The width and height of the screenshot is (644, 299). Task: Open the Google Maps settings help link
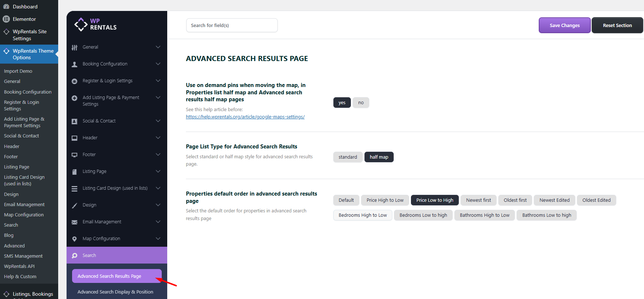point(245,117)
